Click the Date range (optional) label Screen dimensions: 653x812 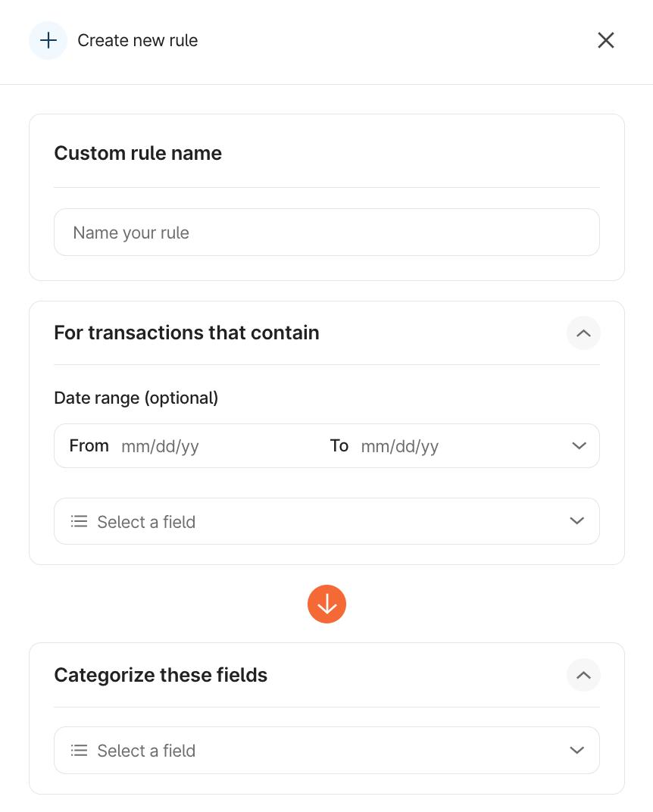pos(136,398)
